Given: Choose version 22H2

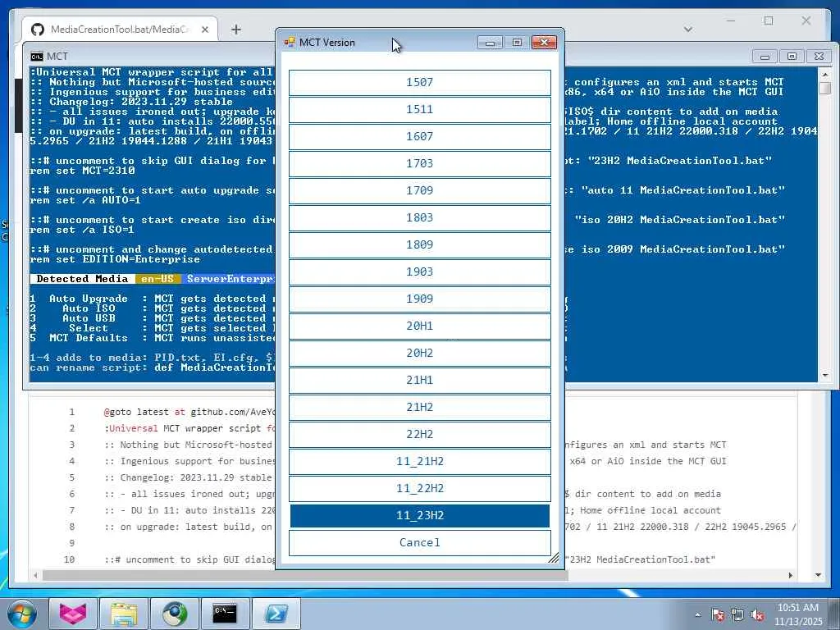Looking at the screenshot, I should [419, 435].
